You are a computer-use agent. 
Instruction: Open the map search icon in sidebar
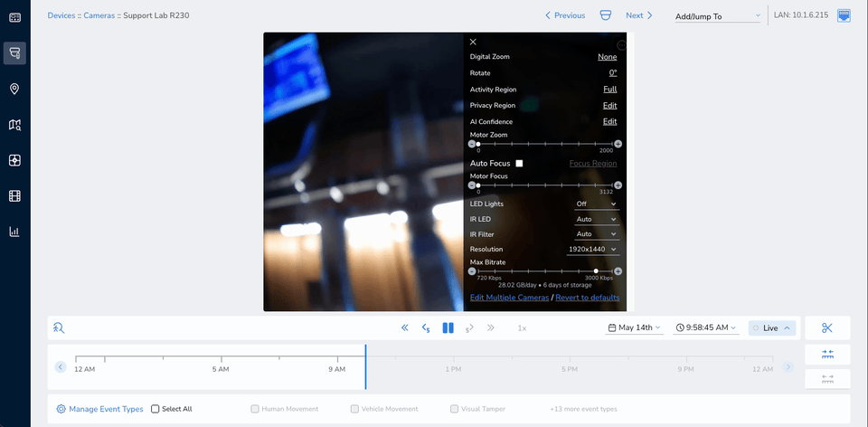pyautogui.click(x=15, y=125)
